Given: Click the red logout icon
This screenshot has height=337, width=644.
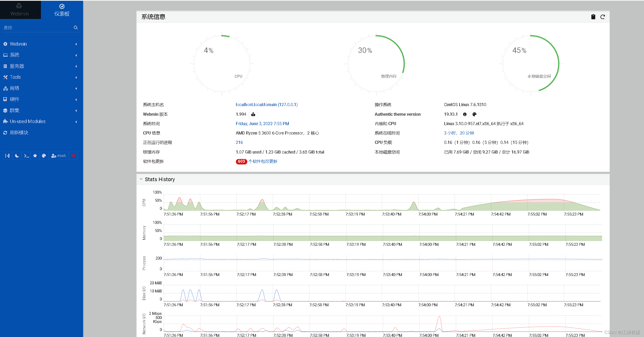Looking at the screenshot, I should tap(73, 156).
